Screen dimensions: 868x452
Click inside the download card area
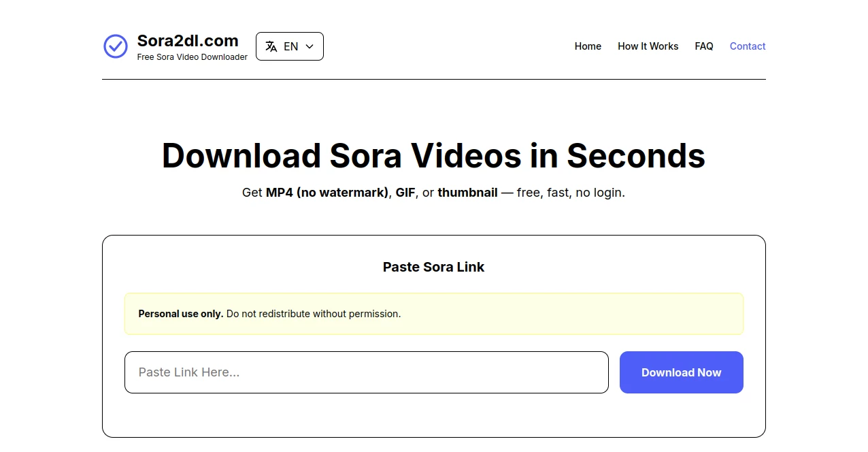click(x=433, y=415)
